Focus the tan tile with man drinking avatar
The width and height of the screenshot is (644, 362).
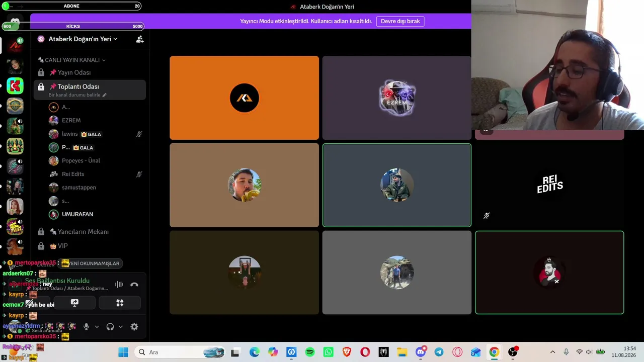point(244,185)
